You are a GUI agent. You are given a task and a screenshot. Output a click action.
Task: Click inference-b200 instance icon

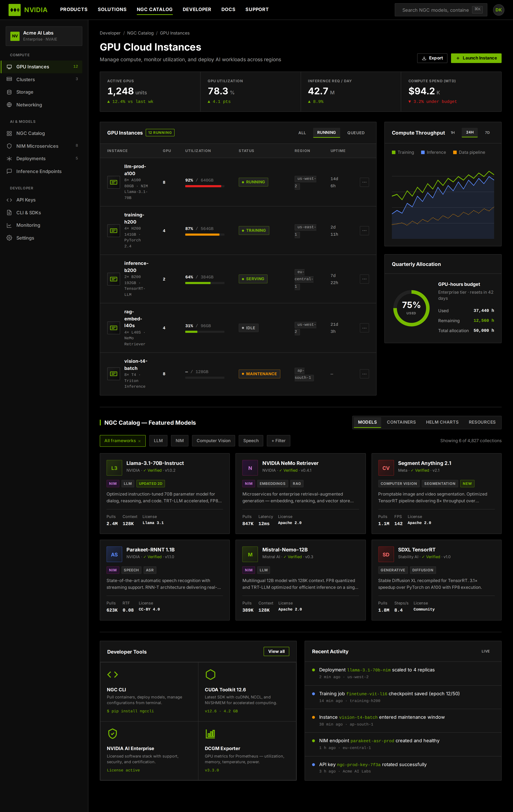pos(114,279)
